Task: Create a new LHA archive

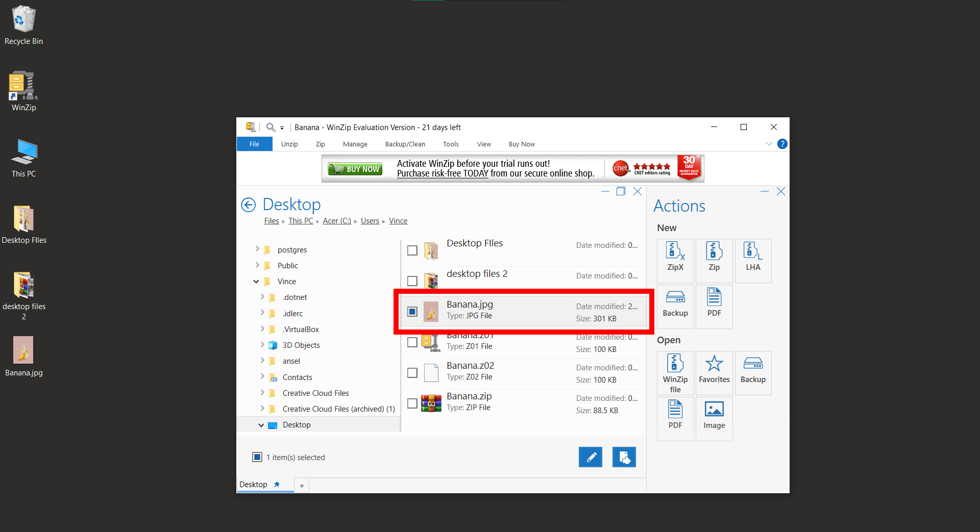Action: (x=752, y=260)
